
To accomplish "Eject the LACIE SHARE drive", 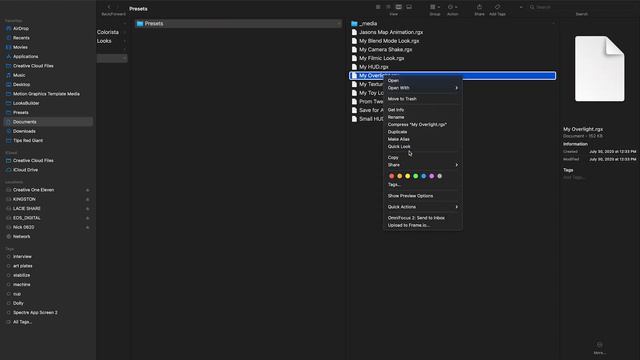I will coord(87,209).
